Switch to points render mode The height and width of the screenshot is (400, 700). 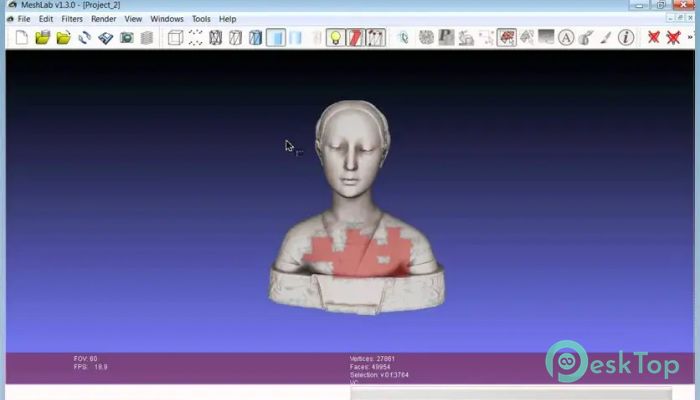(x=195, y=38)
